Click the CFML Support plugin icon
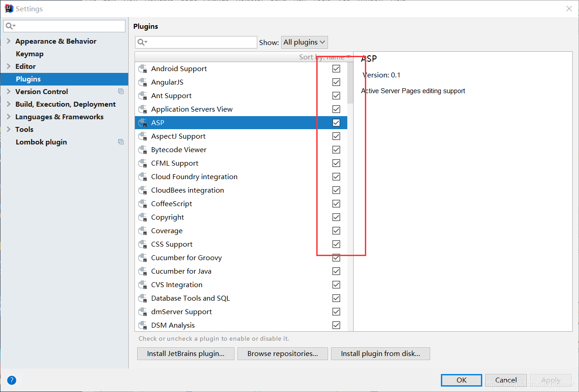 point(143,163)
